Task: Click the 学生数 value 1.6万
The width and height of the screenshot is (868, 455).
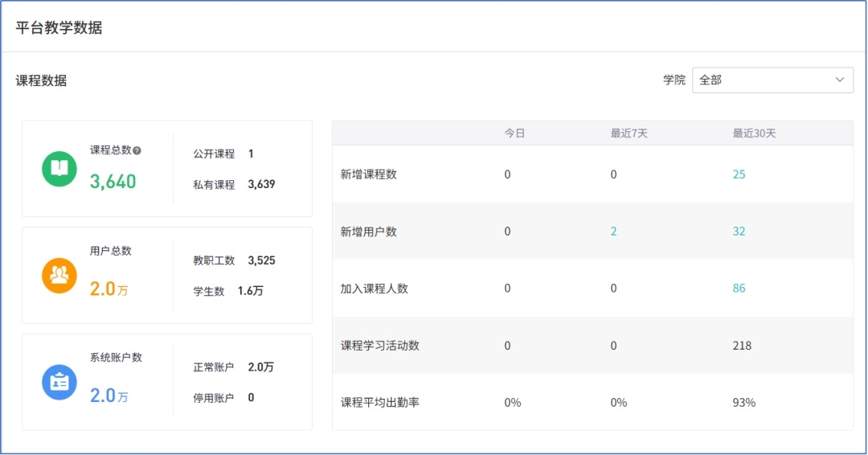Action: click(x=250, y=291)
